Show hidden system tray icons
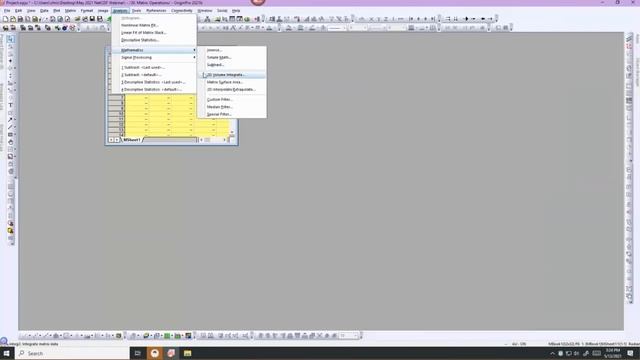Image resolution: width=640 pixels, height=360 pixels. point(552,353)
